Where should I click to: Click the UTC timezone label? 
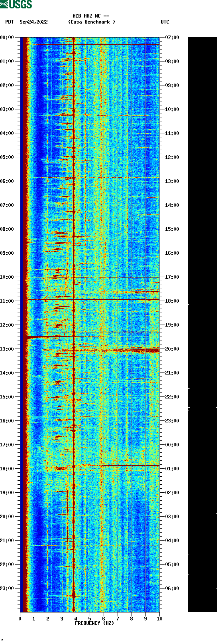[x=165, y=22]
